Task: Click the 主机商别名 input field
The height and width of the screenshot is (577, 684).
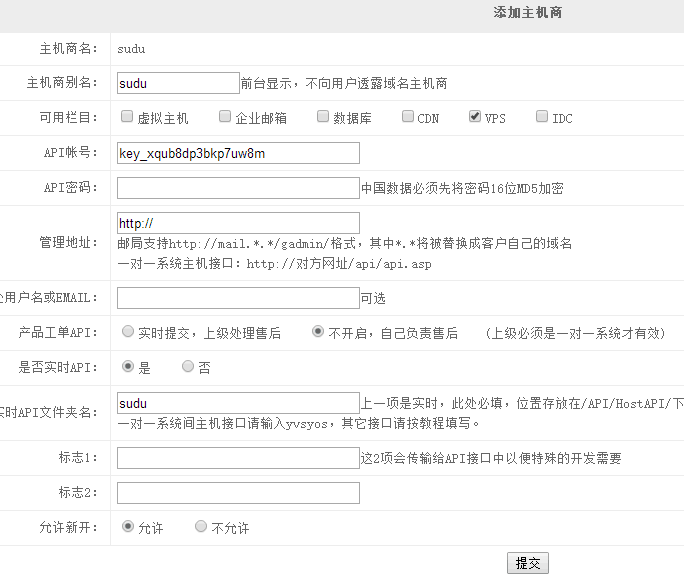Action: (178, 83)
